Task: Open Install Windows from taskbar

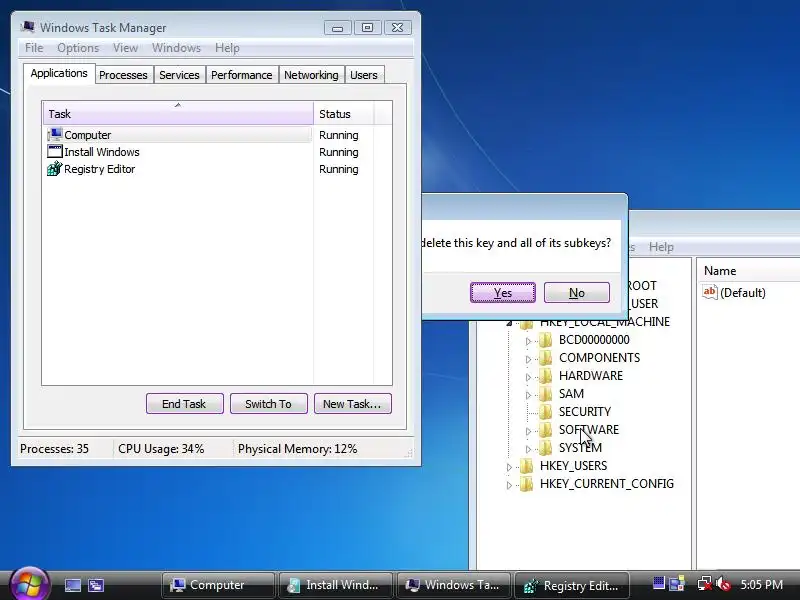Action: tap(335, 585)
